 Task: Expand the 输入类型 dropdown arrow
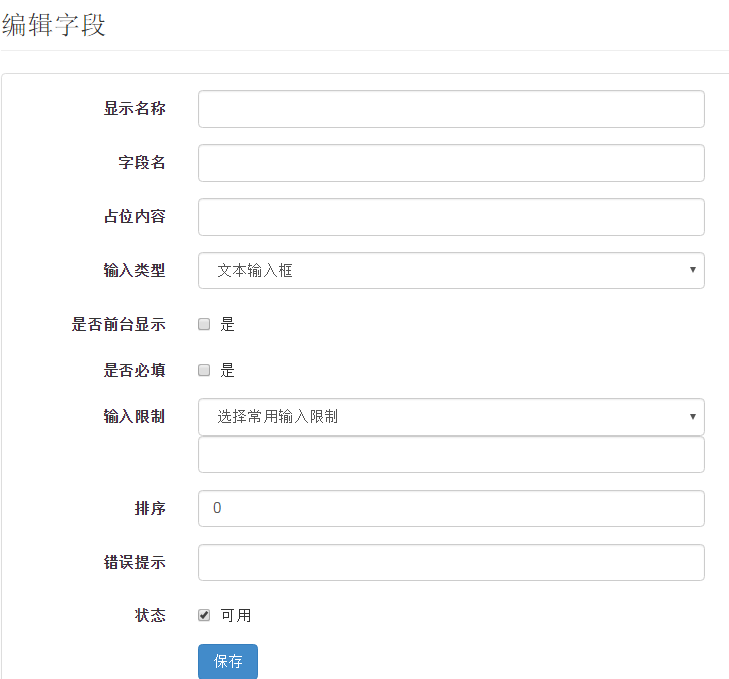coord(693,270)
